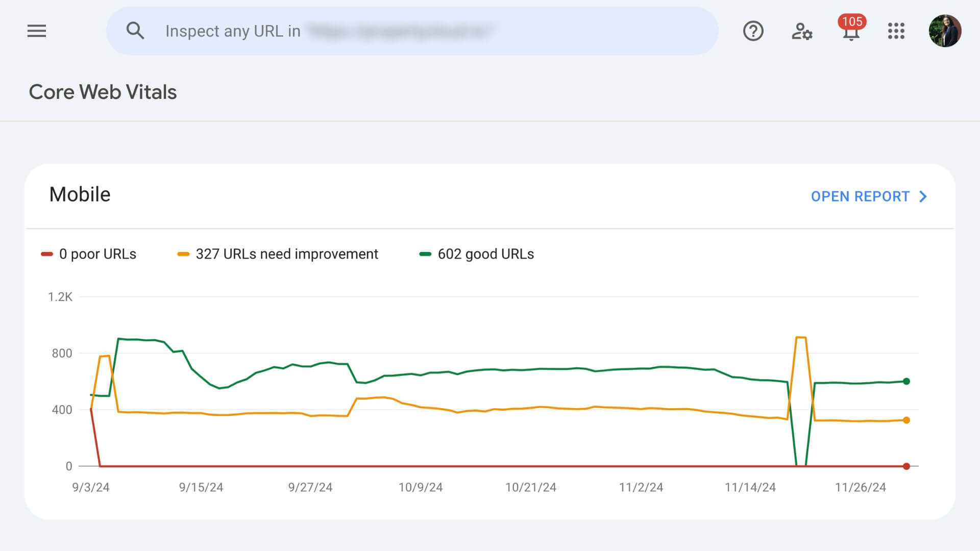The width and height of the screenshot is (980, 551).
Task: Click the Core Web Vitals page heading
Action: pyautogui.click(x=102, y=92)
